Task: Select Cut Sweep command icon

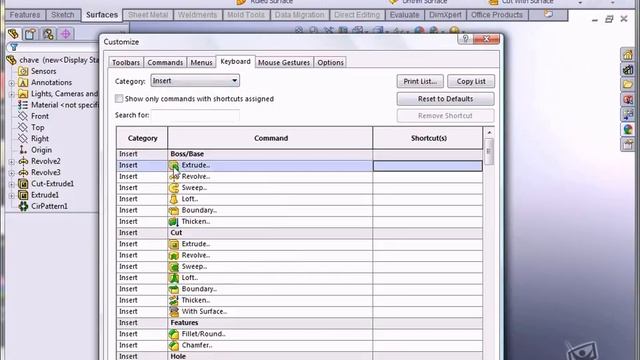Action: click(174, 267)
